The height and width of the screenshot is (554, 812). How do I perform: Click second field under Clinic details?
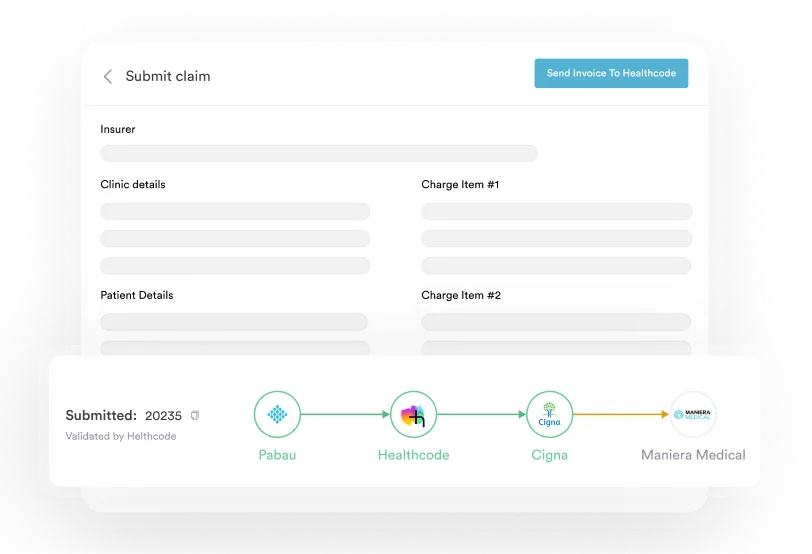click(x=235, y=239)
